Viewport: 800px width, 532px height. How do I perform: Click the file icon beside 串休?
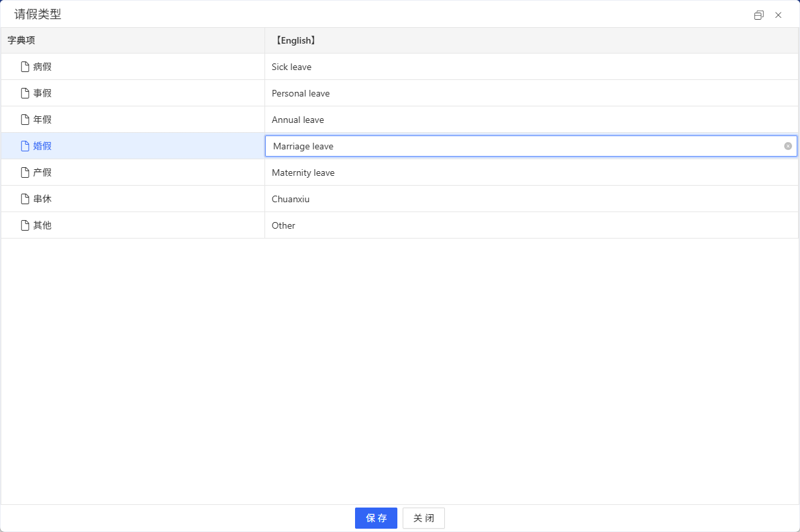point(25,199)
